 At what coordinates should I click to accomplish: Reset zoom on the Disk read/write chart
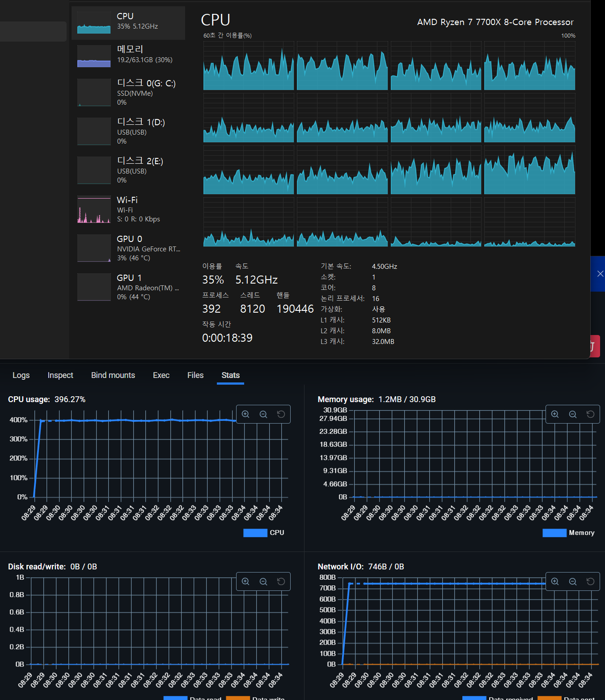pyautogui.click(x=281, y=581)
